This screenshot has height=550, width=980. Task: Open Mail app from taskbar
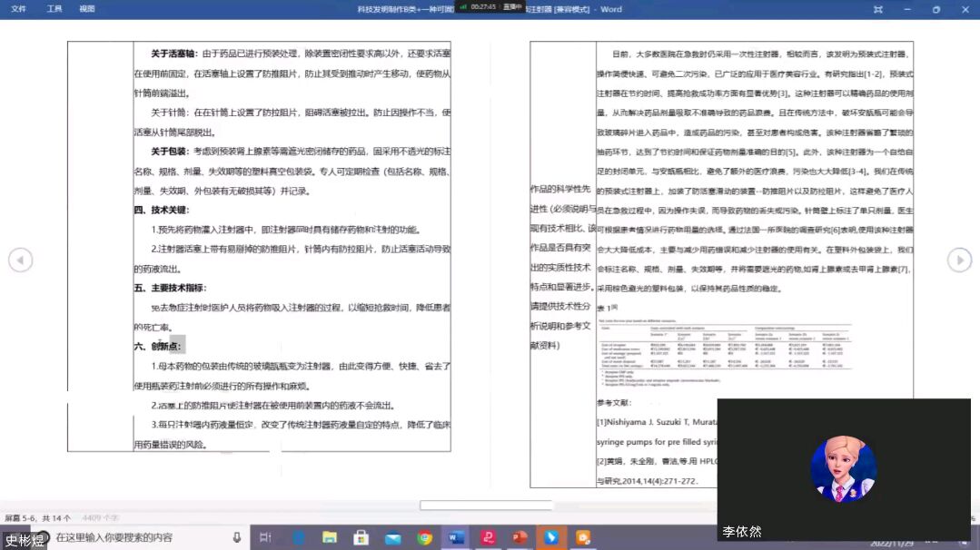tap(393, 537)
